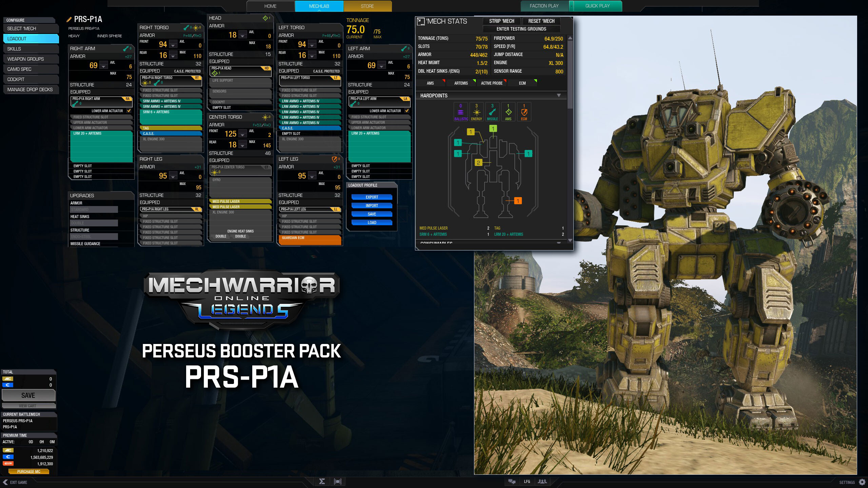Viewport: 868px width, 488px height.
Task: Click the orange left leg hardpoint marker
Action: [518, 201]
